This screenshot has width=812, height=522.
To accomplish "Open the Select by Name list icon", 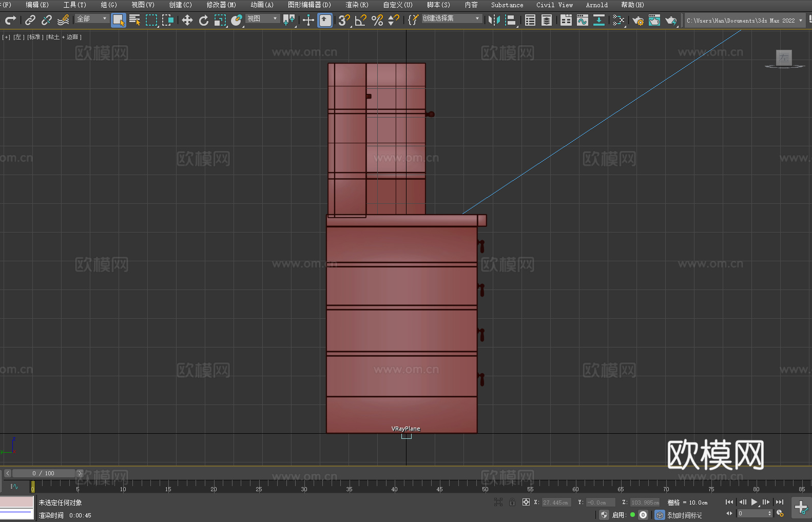I will pos(135,20).
